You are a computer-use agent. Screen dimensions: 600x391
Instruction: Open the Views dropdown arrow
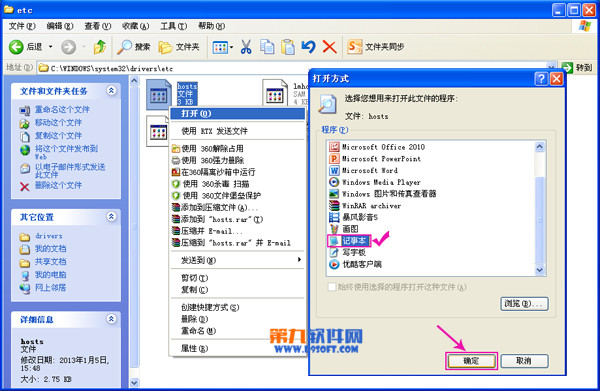[232, 47]
